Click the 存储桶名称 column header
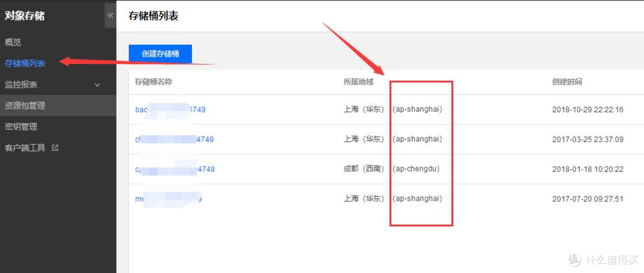Screen dimensions: 644x273 point(153,81)
